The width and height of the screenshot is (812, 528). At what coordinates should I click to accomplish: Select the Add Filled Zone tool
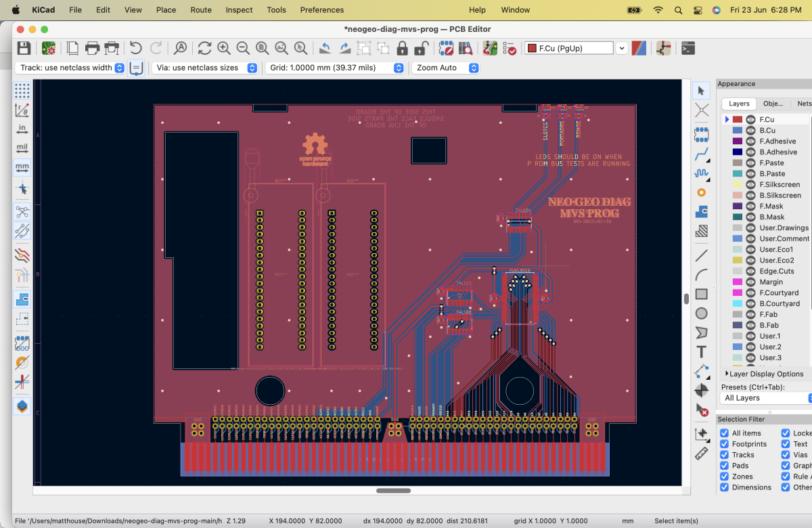point(702,212)
